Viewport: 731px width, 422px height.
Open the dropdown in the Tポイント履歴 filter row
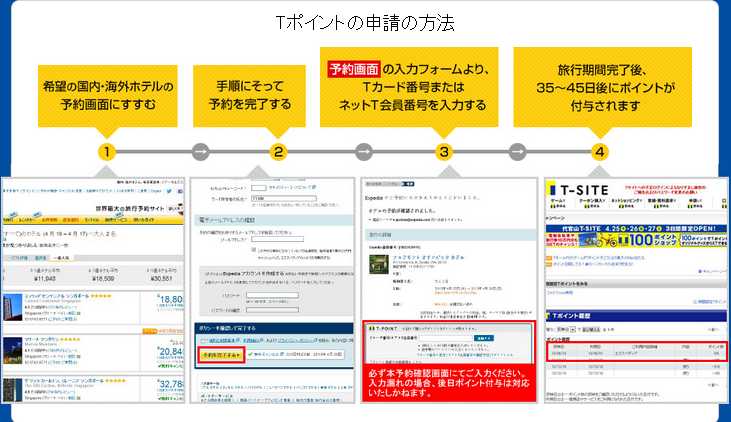[x=566, y=329]
